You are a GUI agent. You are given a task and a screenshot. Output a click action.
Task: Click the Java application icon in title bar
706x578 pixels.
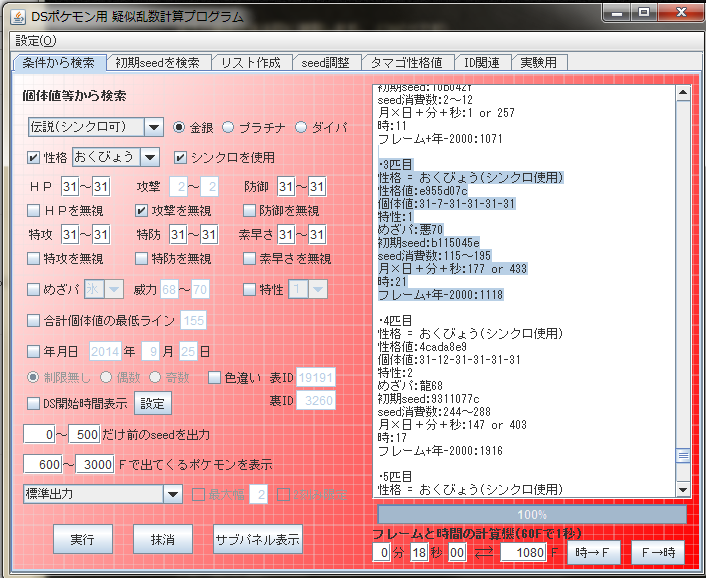pyautogui.click(x=18, y=18)
